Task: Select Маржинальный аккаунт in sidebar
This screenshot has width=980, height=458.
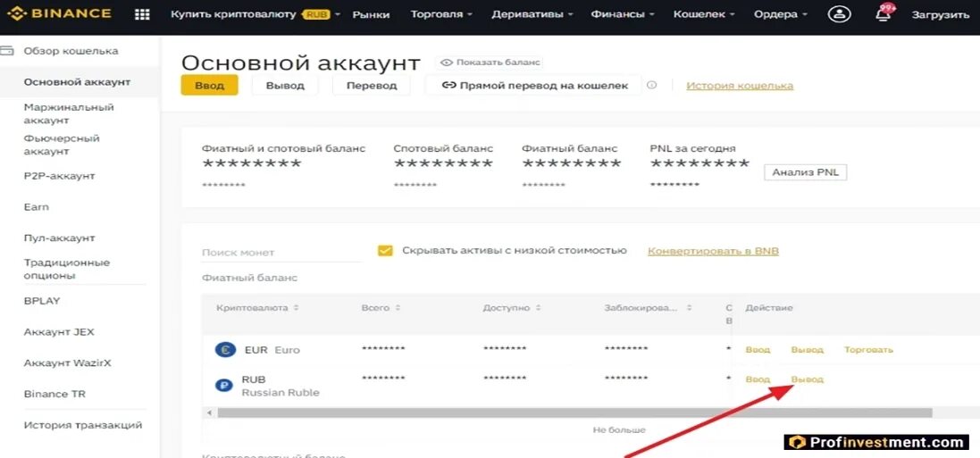Action: pos(69,113)
